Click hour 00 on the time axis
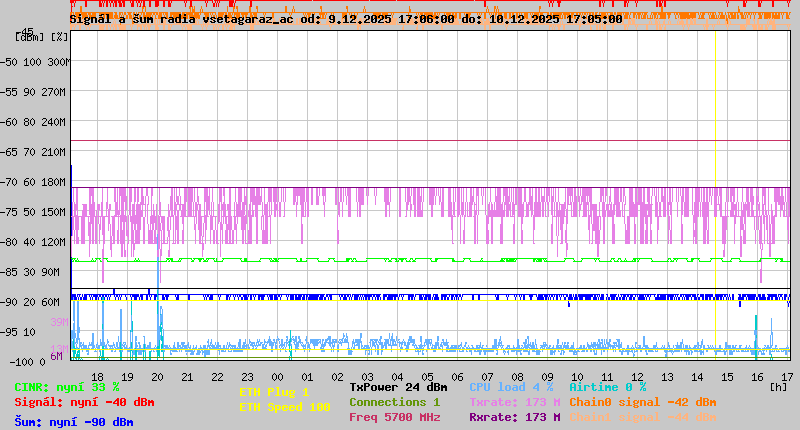The image size is (800, 430). pyautogui.click(x=278, y=376)
